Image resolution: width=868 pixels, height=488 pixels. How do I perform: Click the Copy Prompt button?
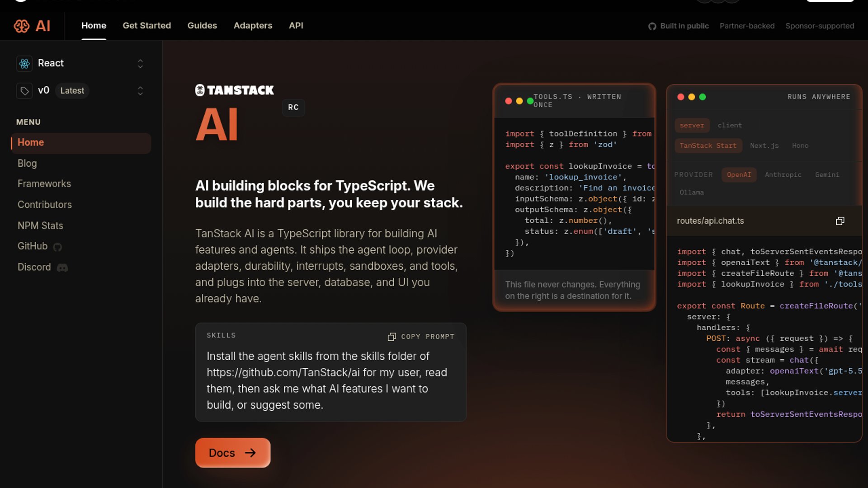(x=421, y=337)
